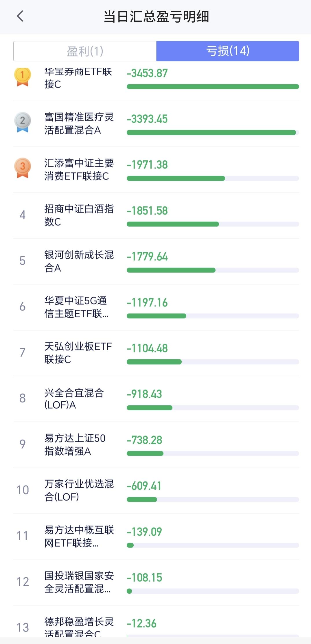311x644 pixels.
Task: Tap the 华夏中证5G通信主题ETF fund name
Action: [76, 307]
